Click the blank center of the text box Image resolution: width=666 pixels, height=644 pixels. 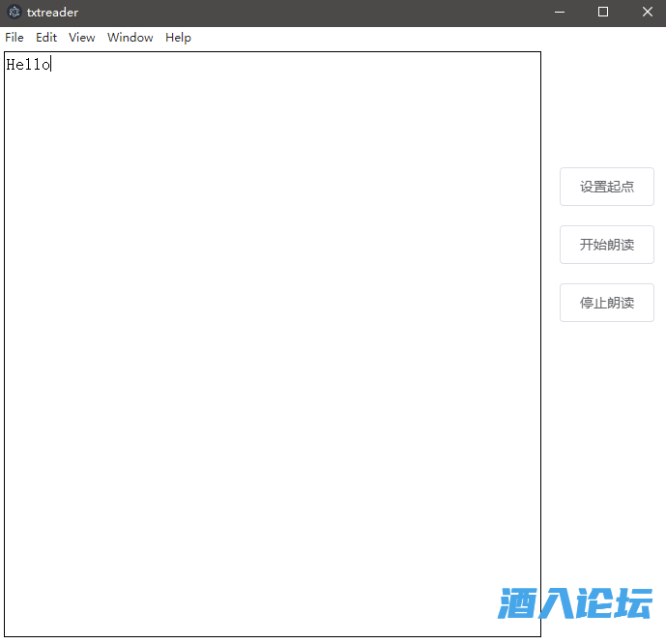(273, 344)
